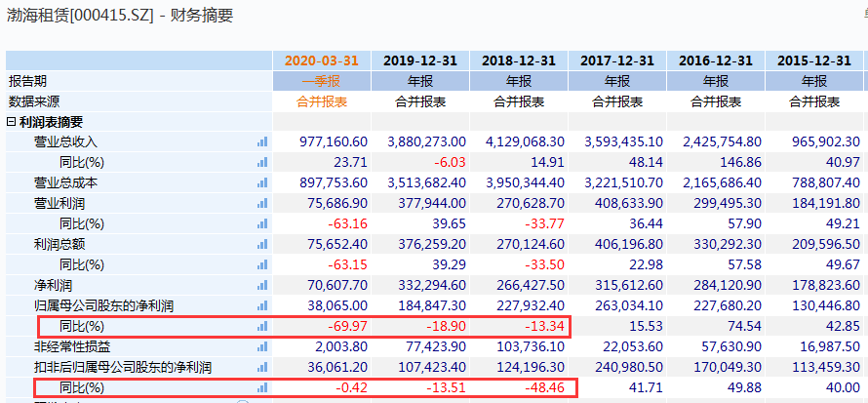Click the value 38,065.00
868x403 pixels.
click(x=336, y=305)
